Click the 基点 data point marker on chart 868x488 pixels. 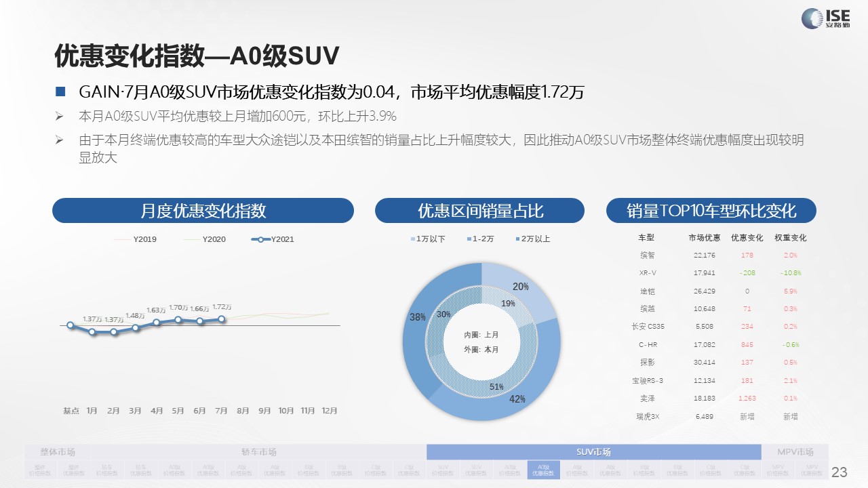pos(71,325)
